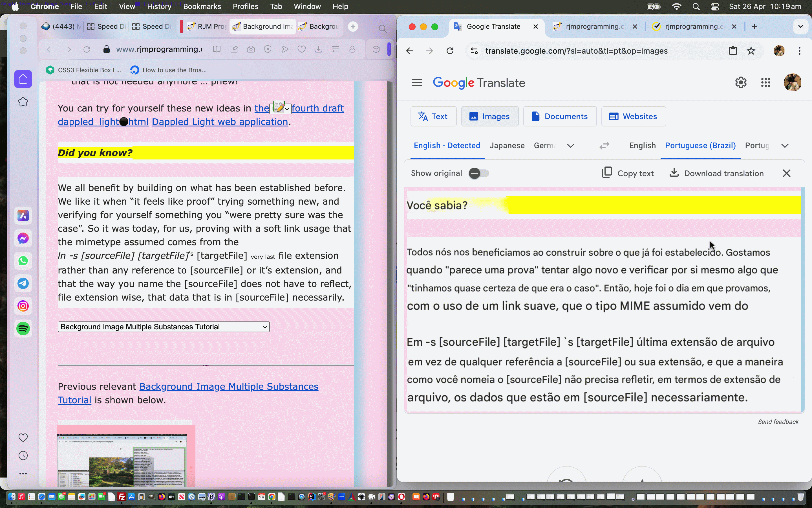
Task: Open tab search dropdown in Chrome
Action: (801, 27)
